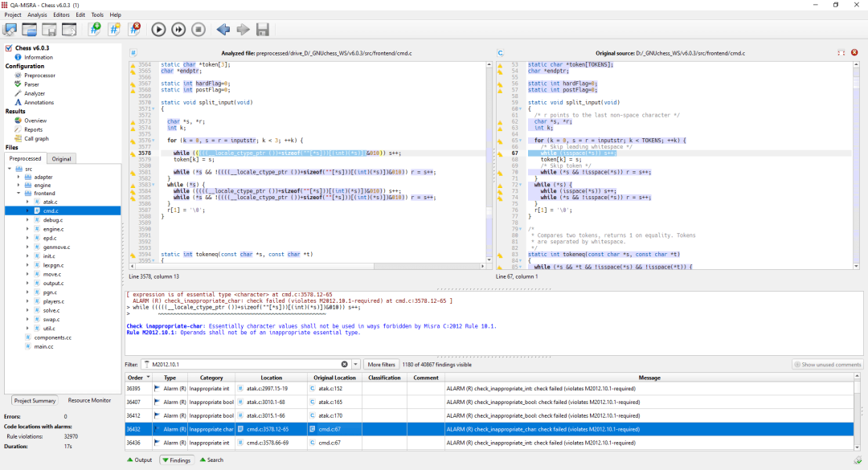Click the floppy disk save icon
The image size is (868, 470).
click(x=262, y=30)
